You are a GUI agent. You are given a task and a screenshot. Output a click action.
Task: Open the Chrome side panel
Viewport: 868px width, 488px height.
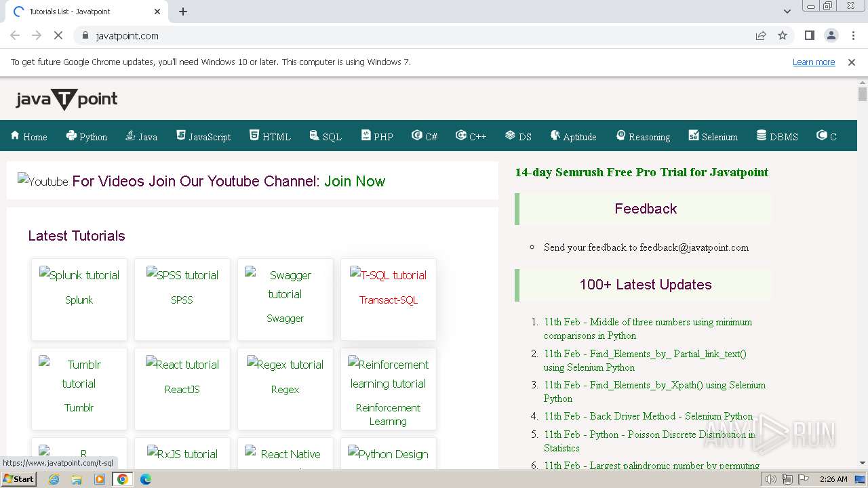[809, 35]
